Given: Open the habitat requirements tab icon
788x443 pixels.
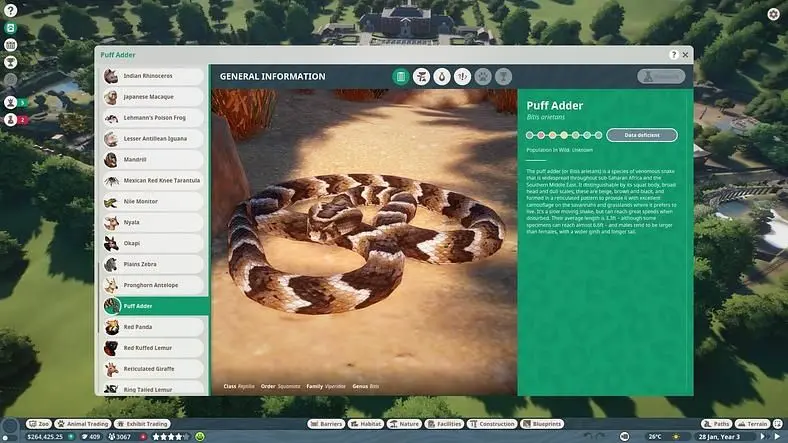Looking at the screenshot, I should pos(421,77).
